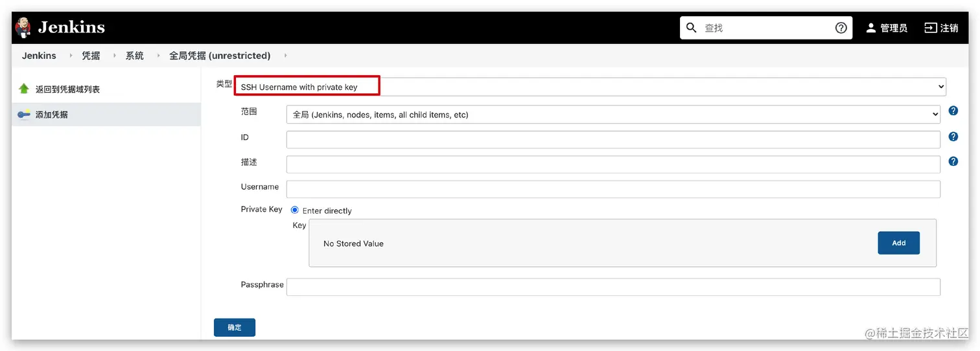Click the 注销 logout icon
980x351 pixels.
click(x=931, y=28)
